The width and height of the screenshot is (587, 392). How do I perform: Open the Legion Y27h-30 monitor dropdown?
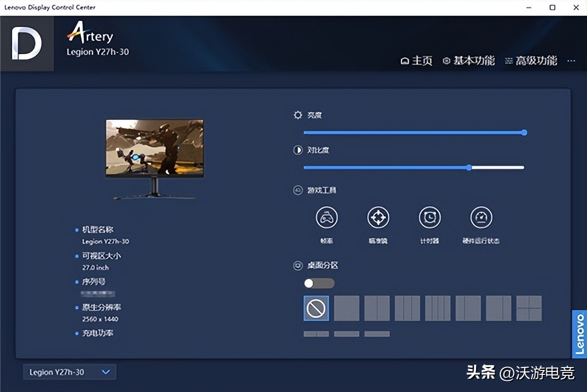pyautogui.click(x=70, y=372)
